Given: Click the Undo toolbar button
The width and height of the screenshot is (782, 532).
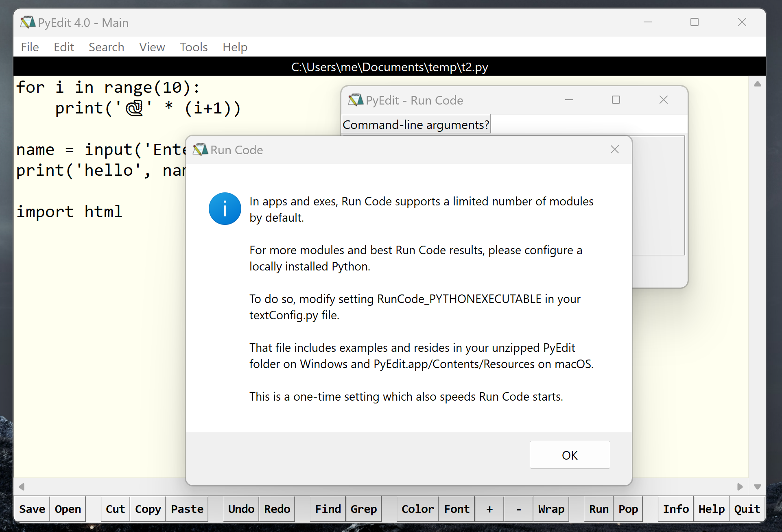Looking at the screenshot, I should 241,509.
